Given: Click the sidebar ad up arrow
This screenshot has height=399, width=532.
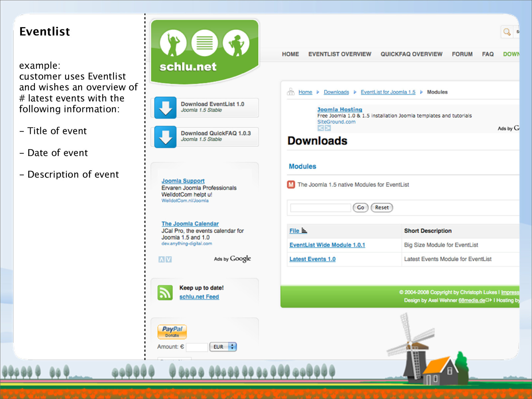Looking at the screenshot, I should 162,259.
